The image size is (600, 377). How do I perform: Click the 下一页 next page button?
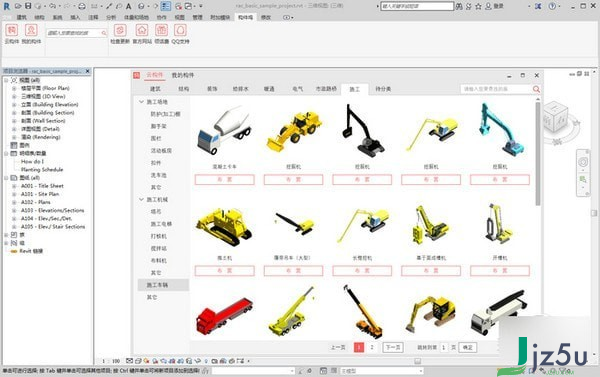pos(393,348)
